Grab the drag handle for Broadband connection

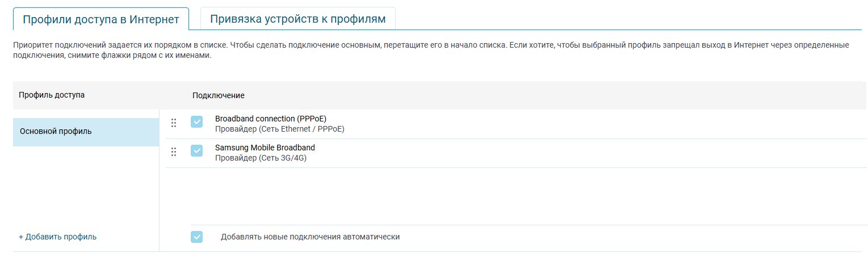tap(174, 123)
